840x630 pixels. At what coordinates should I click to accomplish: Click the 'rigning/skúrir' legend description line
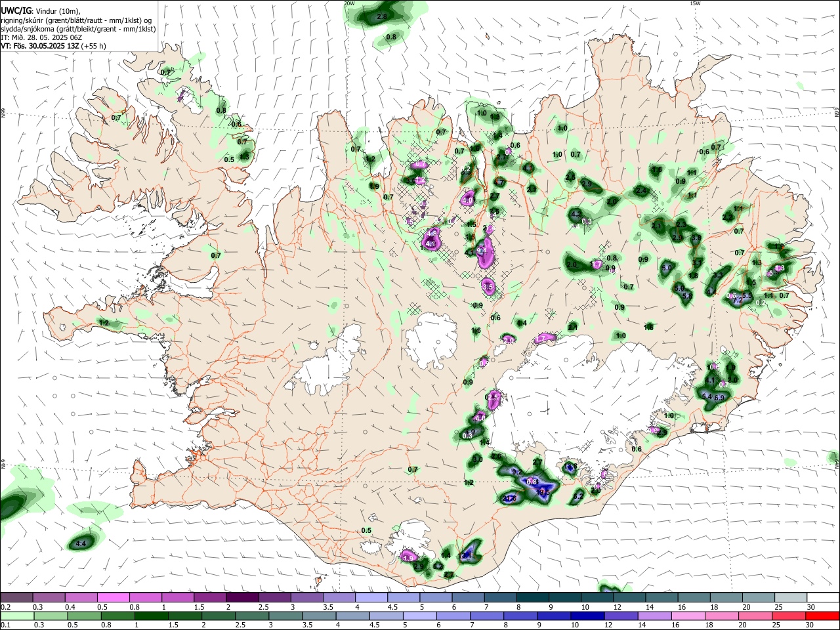[x=75, y=20]
